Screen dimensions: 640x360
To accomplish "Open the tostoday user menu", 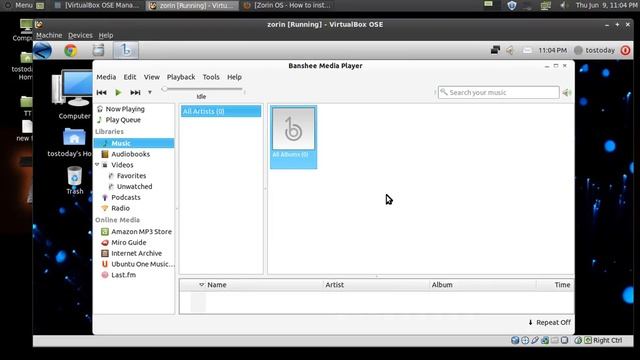I will click(x=595, y=50).
